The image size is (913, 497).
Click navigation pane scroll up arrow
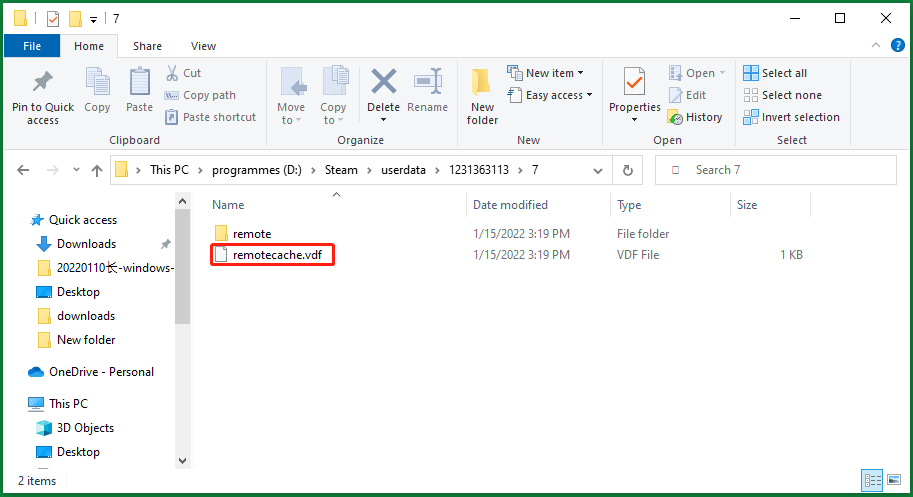coord(182,201)
